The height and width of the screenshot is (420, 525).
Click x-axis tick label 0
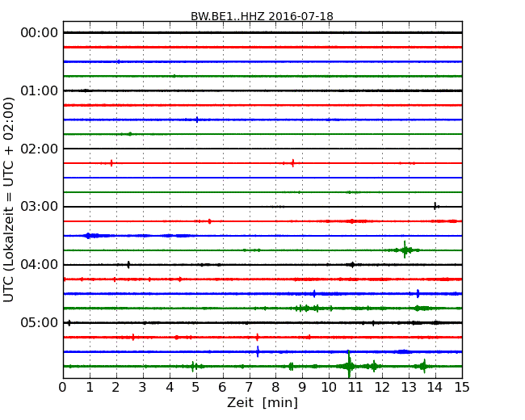point(63,387)
